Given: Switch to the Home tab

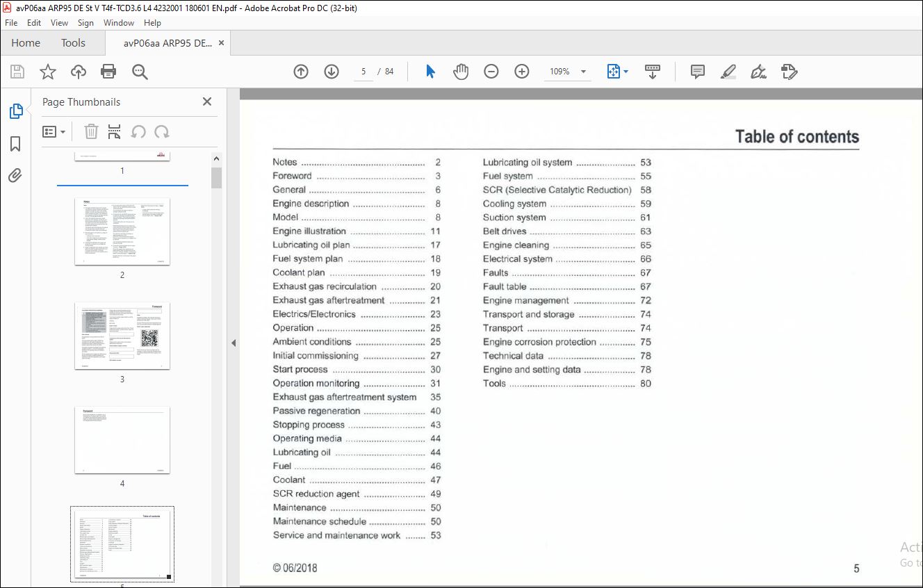Looking at the screenshot, I should 26,43.
